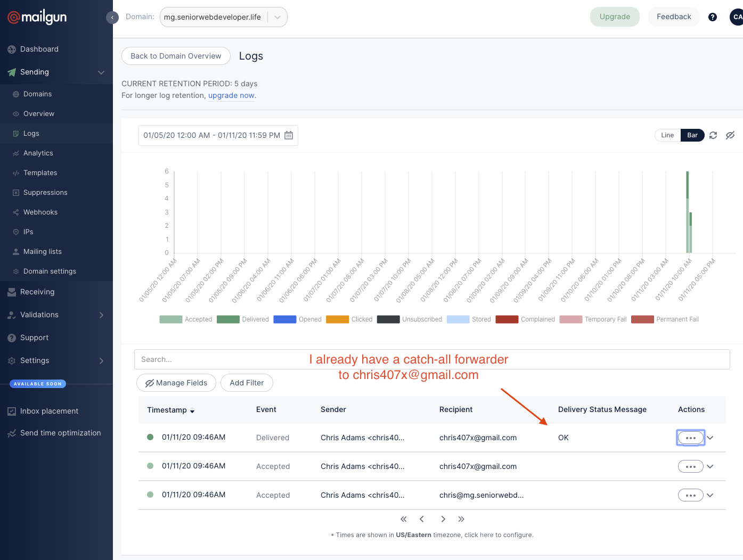
Task: Toggle the Stored legend series
Action: pyautogui.click(x=469, y=319)
